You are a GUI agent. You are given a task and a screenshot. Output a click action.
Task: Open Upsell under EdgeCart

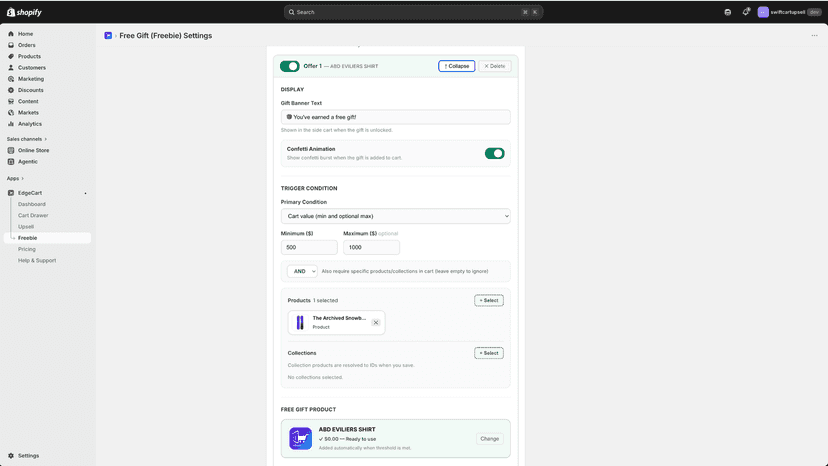coord(26,227)
